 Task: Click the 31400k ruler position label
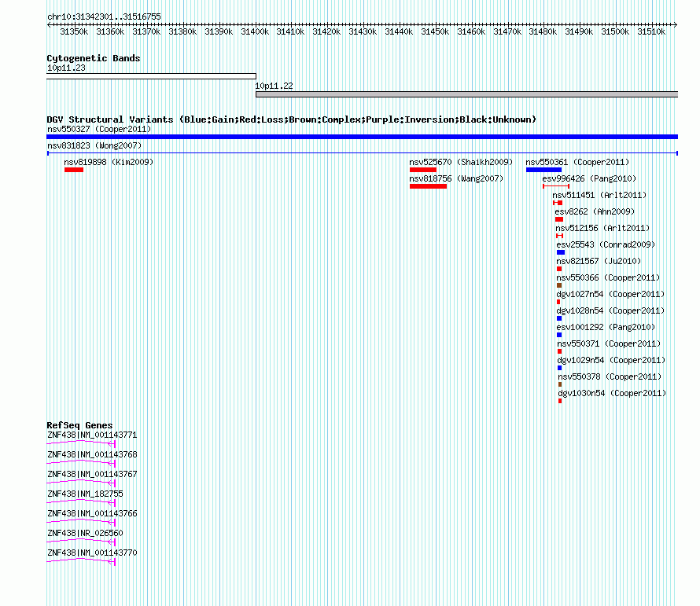click(x=255, y=31)
